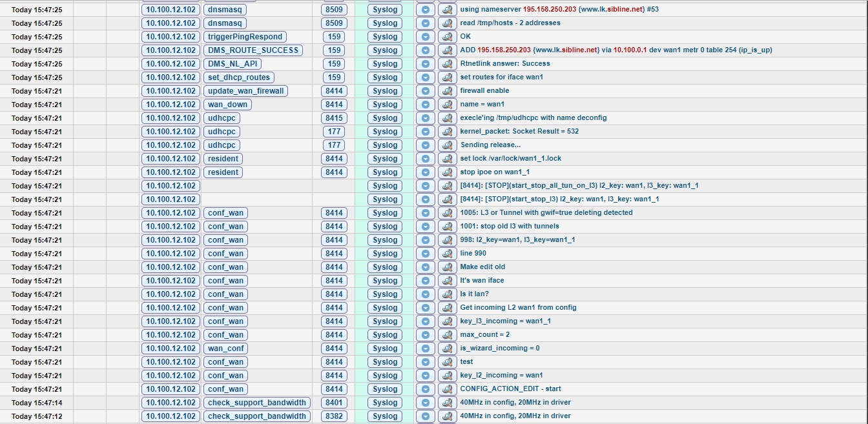Screen dimensions: 868x424
Task: Expand dropdown for 'set routes for iface wan1'
Action: tap(426, 77)
